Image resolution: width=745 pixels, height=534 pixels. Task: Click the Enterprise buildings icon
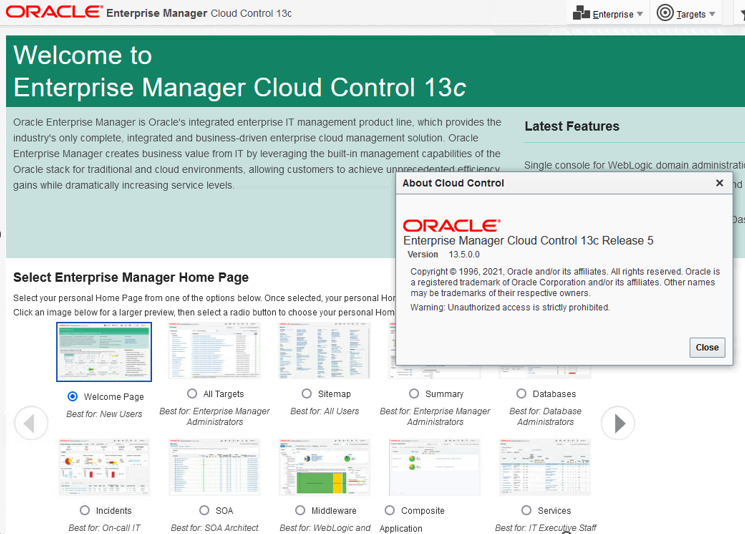(x=581, y=13)
